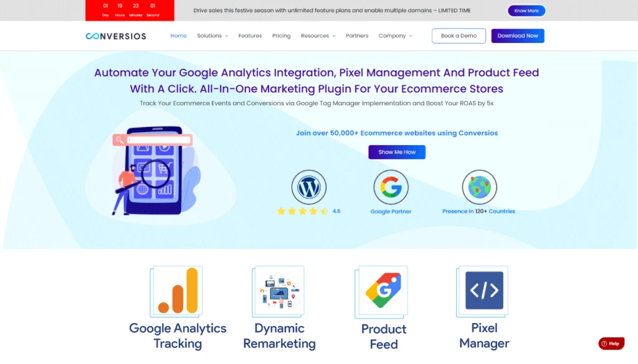
Task: Click the Book a Demo button
Action: click(x=459, y=35)
